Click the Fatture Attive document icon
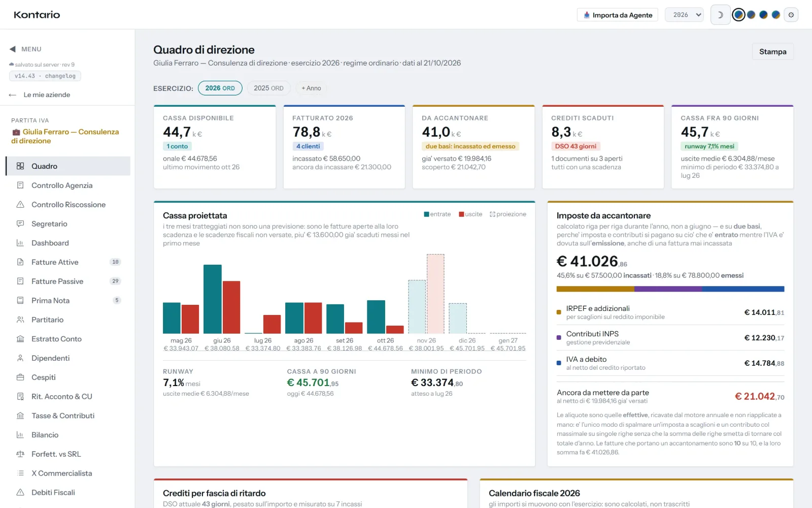This screenshot has width=812, height=508. 20,262
